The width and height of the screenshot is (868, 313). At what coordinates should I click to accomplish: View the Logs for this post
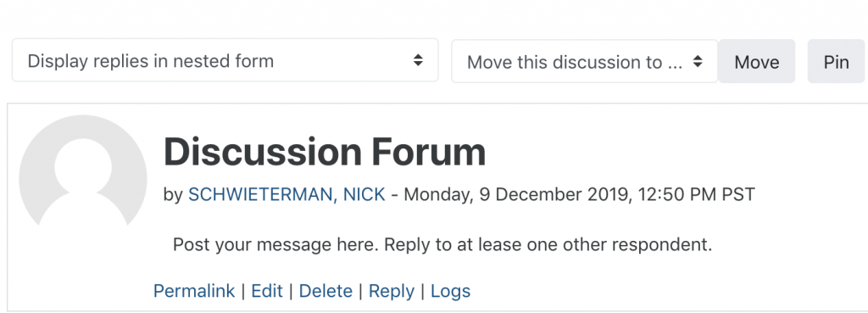(451, 291)
